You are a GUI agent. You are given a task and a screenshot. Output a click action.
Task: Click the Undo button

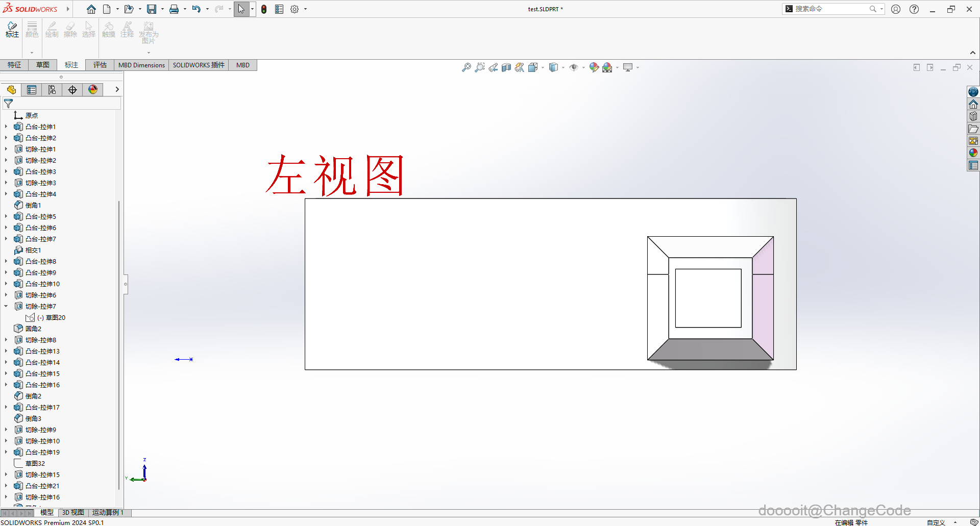click(197, 9)
